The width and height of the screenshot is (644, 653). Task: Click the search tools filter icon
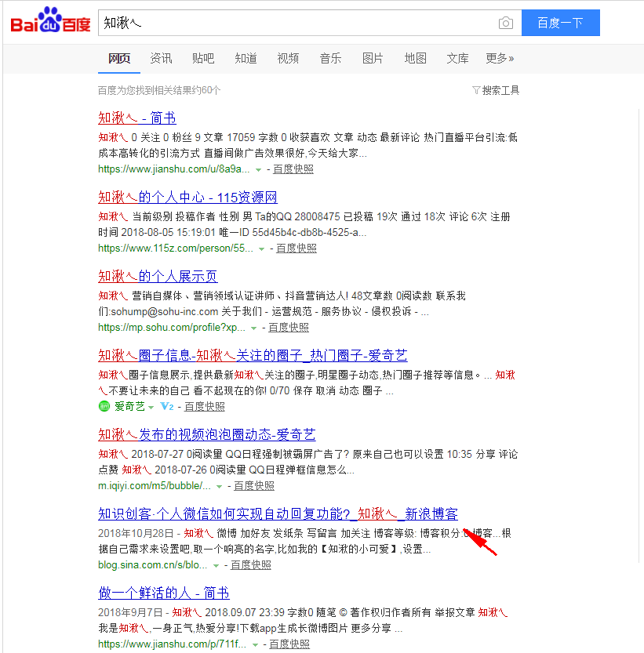point(476,90)
